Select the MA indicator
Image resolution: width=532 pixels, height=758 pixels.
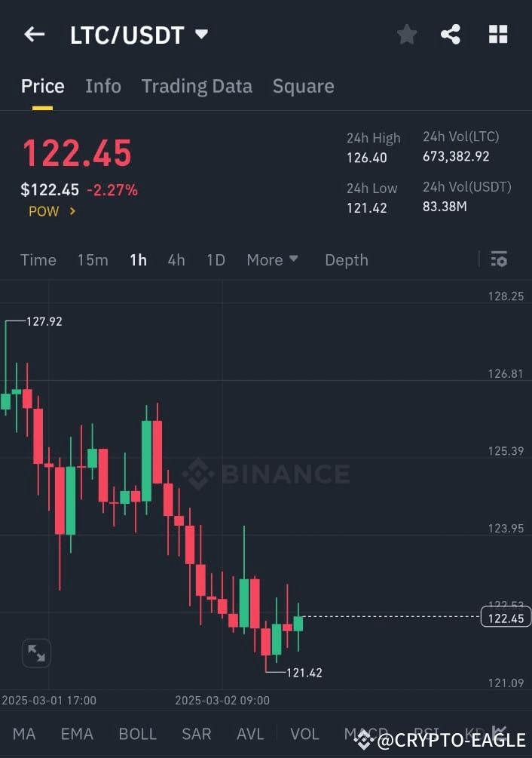(x=24, y=733)
